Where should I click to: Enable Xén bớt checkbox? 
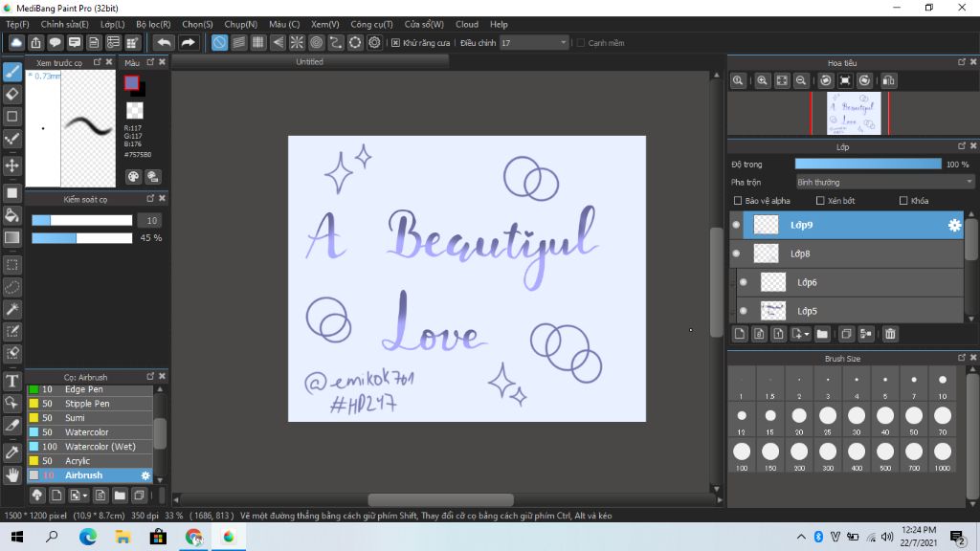pyautogui.click(x=820, y=201)
